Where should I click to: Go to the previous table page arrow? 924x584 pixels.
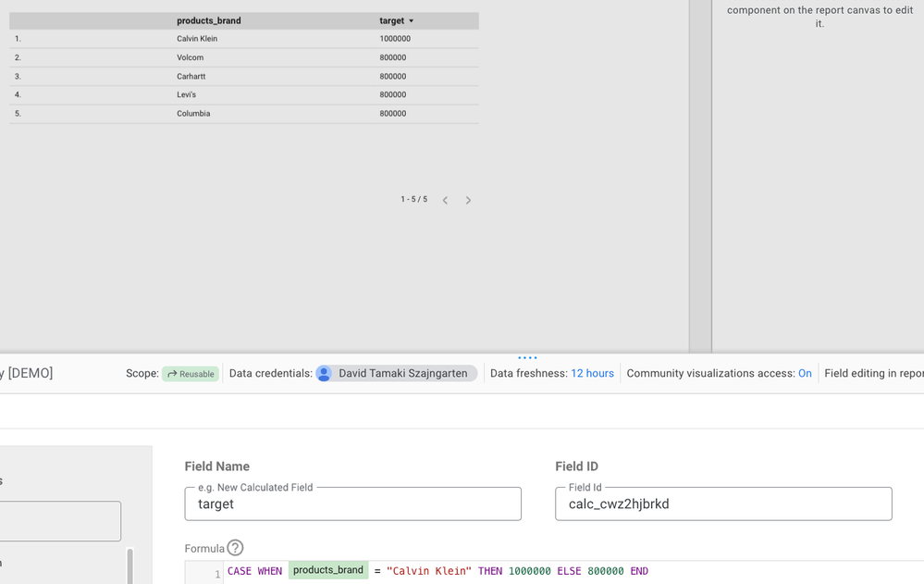pos(446,201)
